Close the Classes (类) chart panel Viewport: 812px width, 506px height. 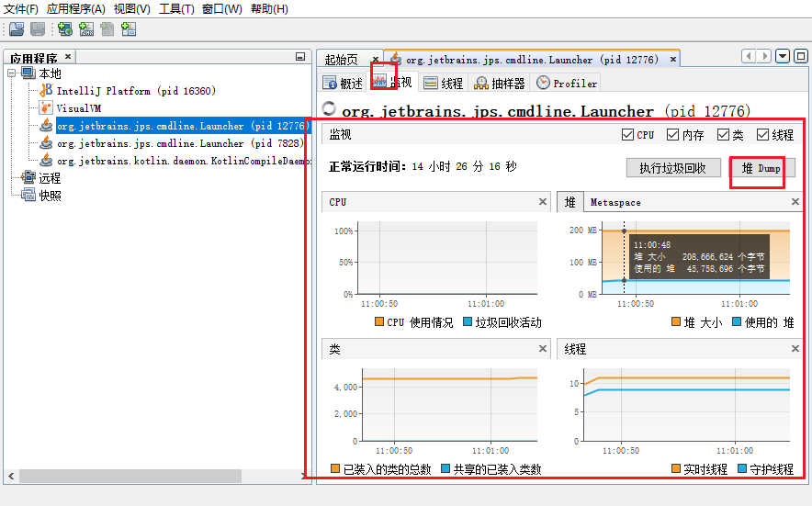543,349
